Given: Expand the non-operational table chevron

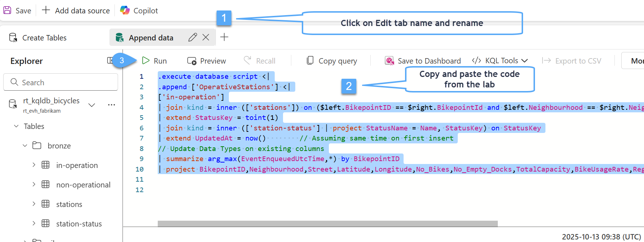Looking at the screenshot, I should pyautogui.click(x=34, y=184).
